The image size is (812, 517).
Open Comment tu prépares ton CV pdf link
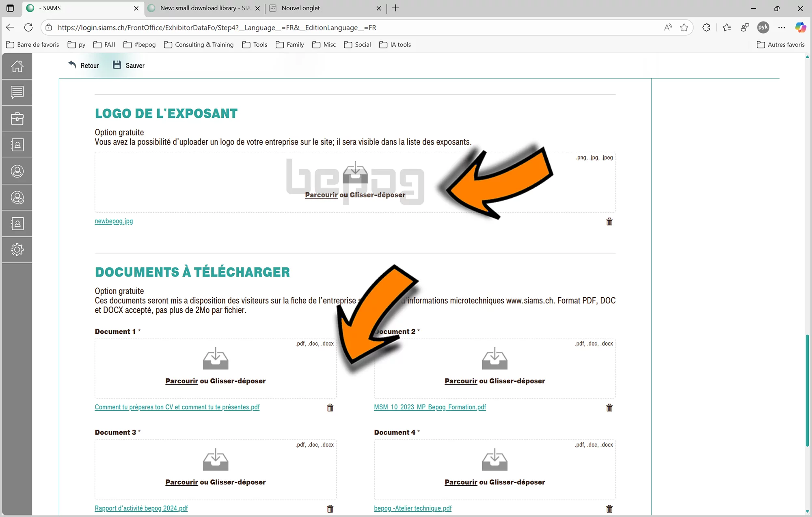coord(177,407)
